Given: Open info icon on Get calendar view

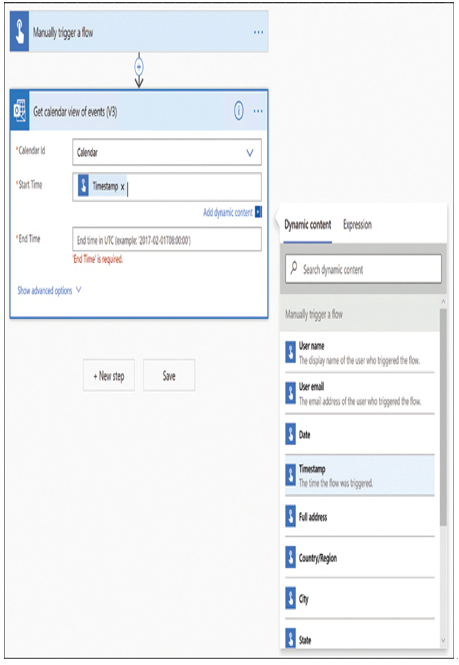Looking at the screenshot, I should tap(239, 111).
